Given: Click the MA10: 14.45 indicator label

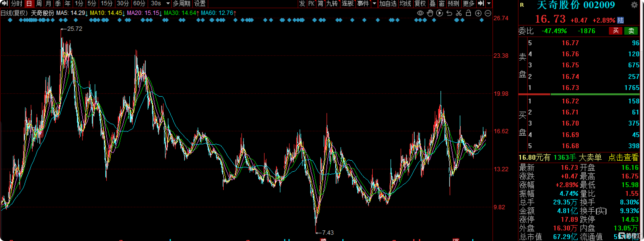Looking at the screenshot, I should tap(107, 13).
